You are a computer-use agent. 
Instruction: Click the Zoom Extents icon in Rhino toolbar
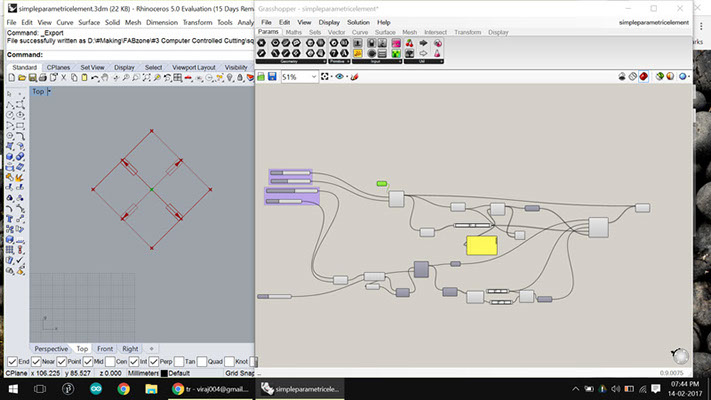(146, 78)
